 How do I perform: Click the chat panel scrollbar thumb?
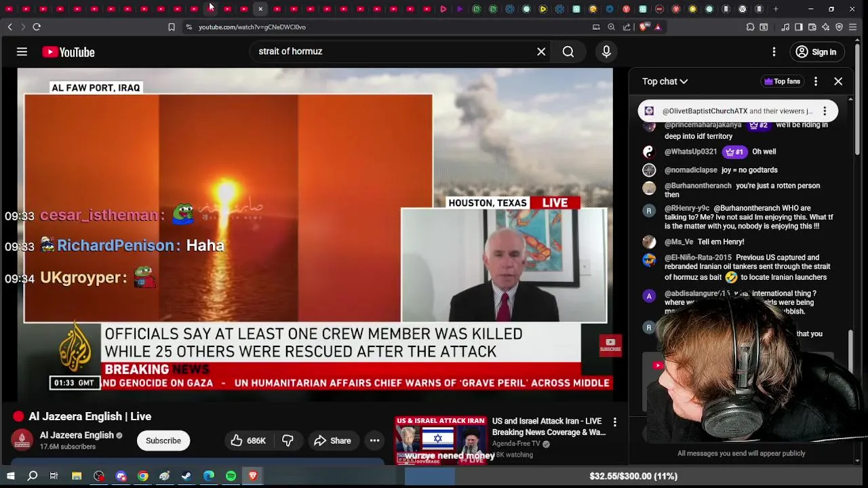[x=850, y=351]
